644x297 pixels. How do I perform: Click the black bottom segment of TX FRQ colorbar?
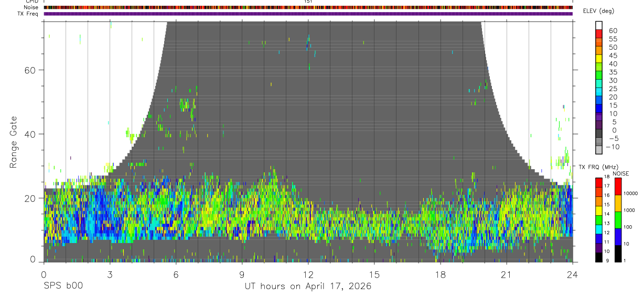598,257
